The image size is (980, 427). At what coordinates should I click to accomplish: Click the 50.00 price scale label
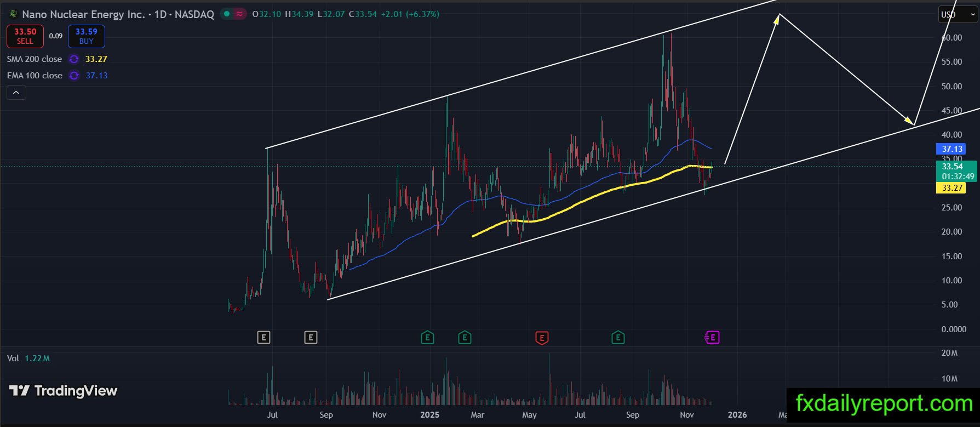click(952, 87)
